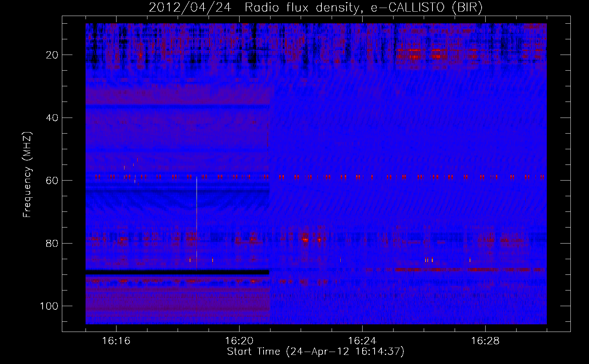The width and height of the screenshot is (589, 364).
Task: Click the 16:20 time tick label
Action: [x=239, y=341]
